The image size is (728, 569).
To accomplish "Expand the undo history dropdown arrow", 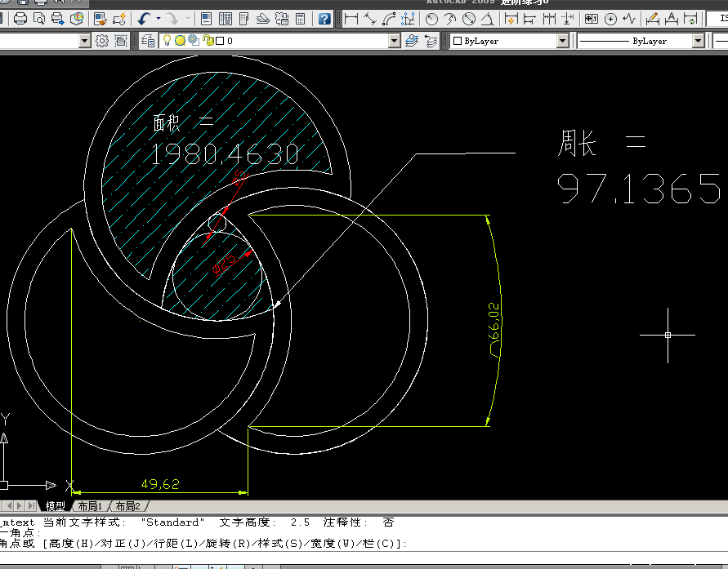I will point(159,19).
